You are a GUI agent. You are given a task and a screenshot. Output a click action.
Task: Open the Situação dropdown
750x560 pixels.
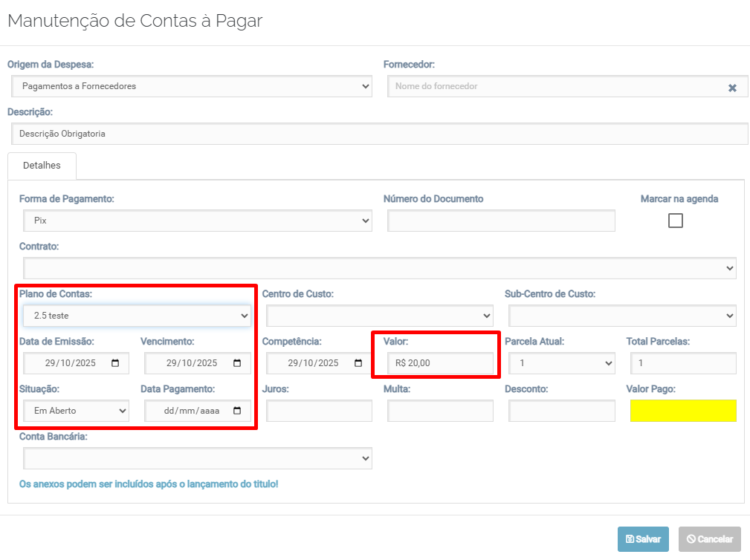pos(76,411)
